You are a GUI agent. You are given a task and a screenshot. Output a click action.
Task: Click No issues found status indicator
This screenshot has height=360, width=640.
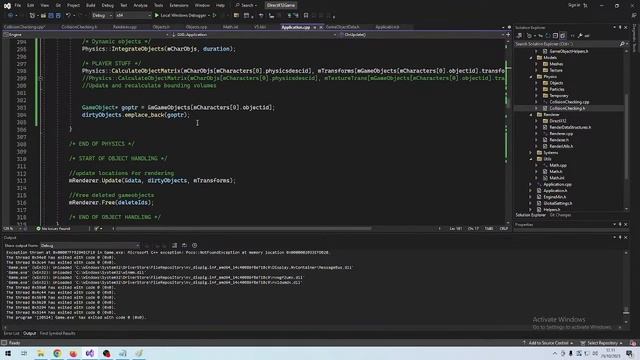(53, 229)
